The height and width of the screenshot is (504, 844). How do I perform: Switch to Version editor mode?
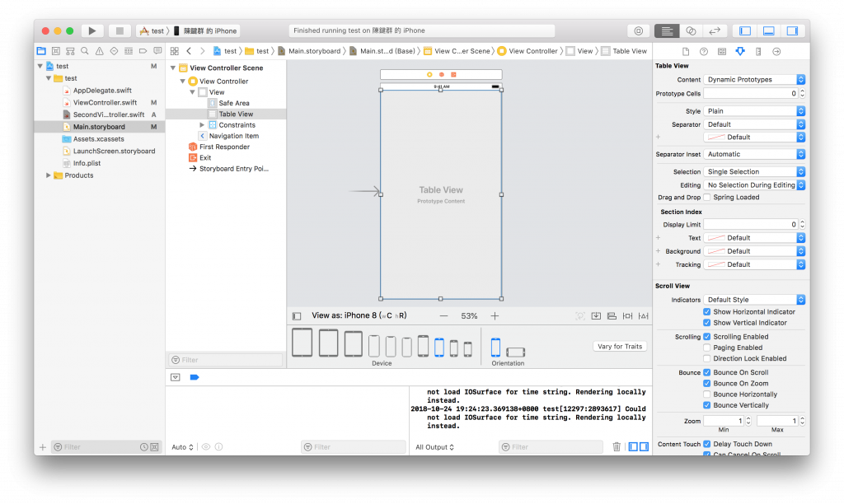pos(715,30)
